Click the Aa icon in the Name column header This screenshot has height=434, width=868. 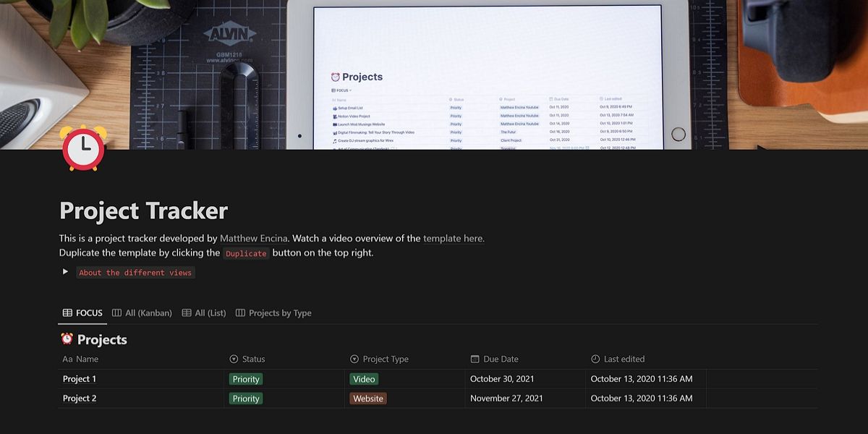[68, 359]
